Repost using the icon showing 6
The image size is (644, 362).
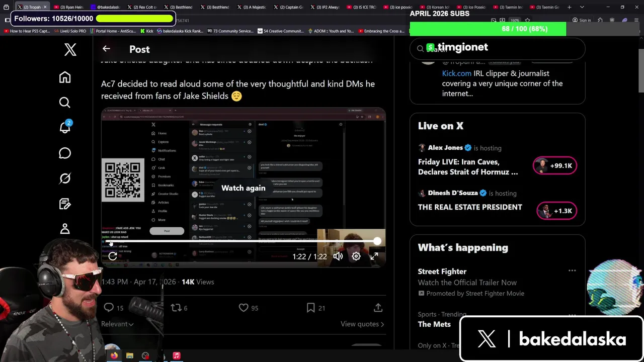tap(179, 308)
